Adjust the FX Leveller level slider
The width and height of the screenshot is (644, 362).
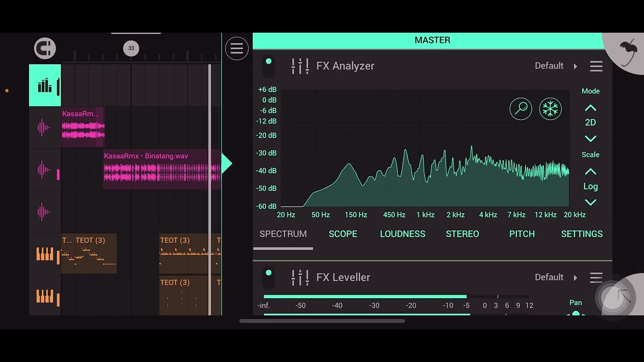click(396, 297)
